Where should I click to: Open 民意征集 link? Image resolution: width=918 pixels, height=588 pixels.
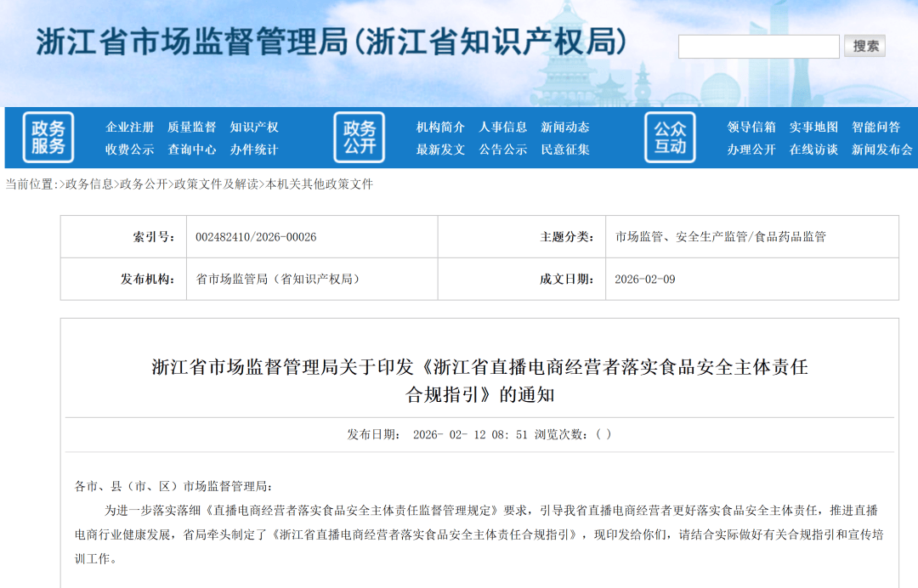565,150
